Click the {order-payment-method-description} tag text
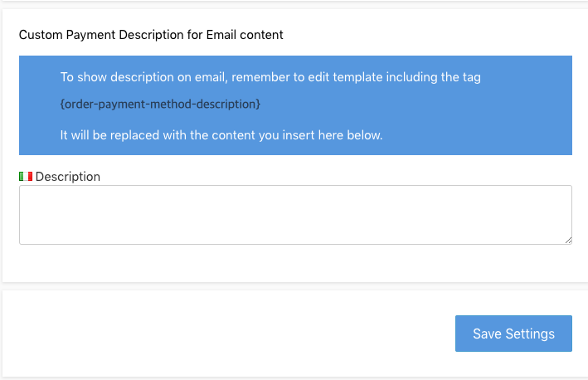This screenshot has width=588, height=380. coord(160,104)
